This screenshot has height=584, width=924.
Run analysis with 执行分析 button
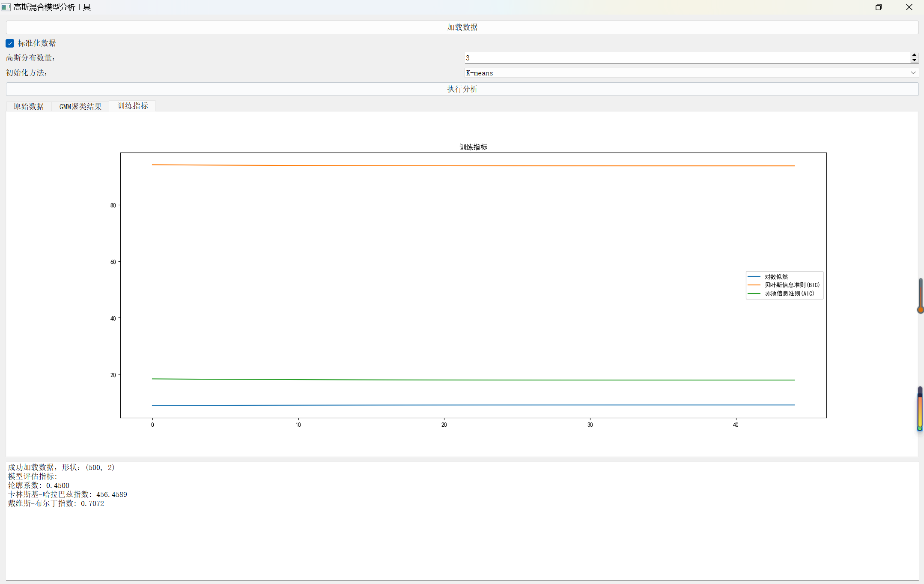(x=462, y=89)
